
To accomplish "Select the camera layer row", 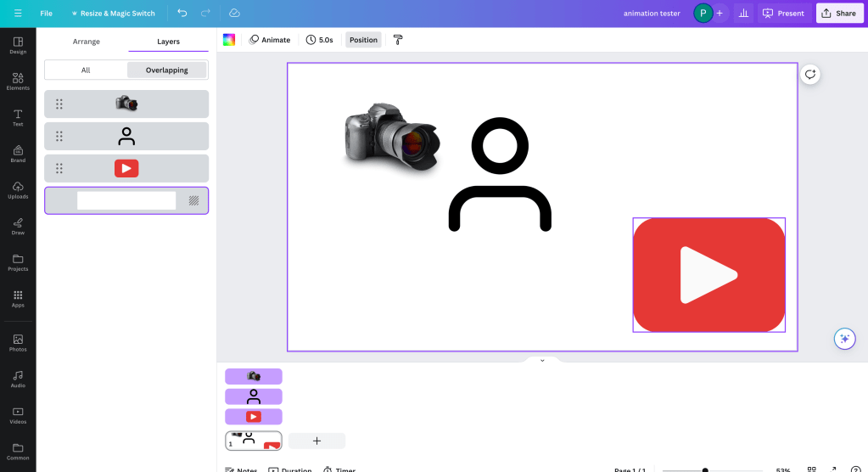I will click(126, 104).
